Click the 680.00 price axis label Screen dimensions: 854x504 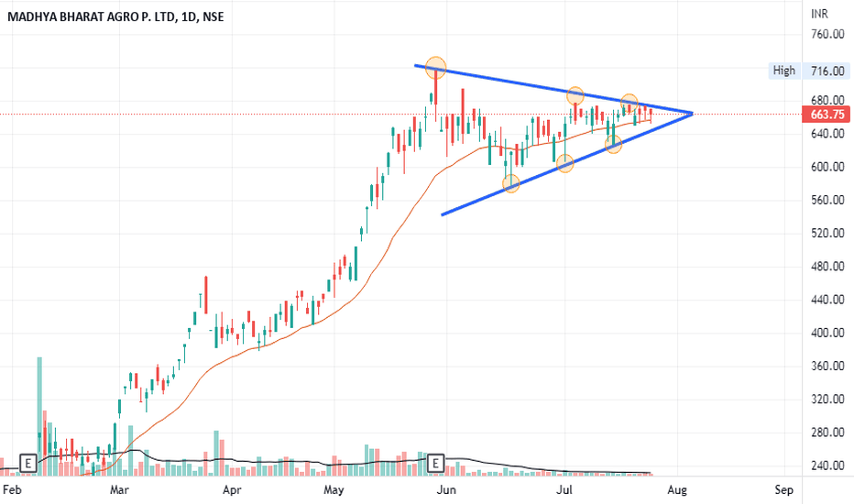click(827, 100)
